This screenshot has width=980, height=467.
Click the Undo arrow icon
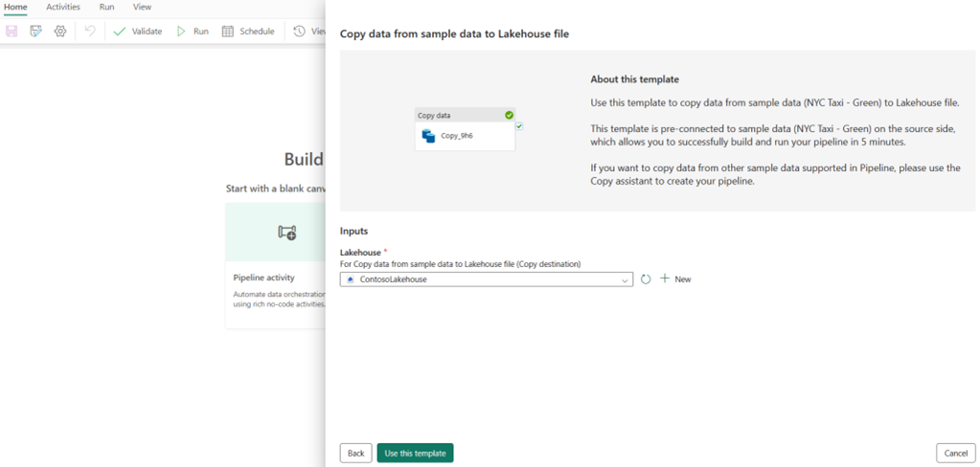(89, 32)
